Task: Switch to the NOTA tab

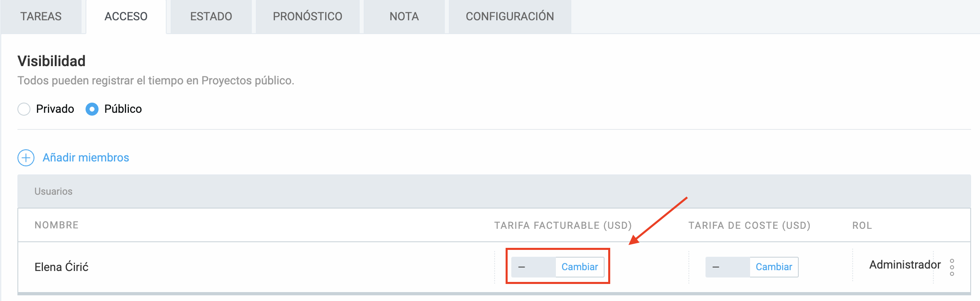Action: pyautogui.click(x=404, y=16)
